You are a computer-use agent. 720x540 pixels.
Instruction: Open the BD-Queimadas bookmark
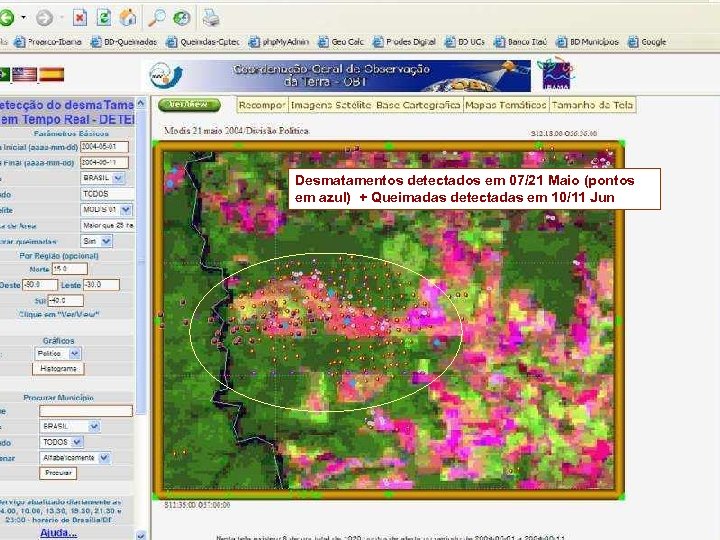[x=124, y=42]
